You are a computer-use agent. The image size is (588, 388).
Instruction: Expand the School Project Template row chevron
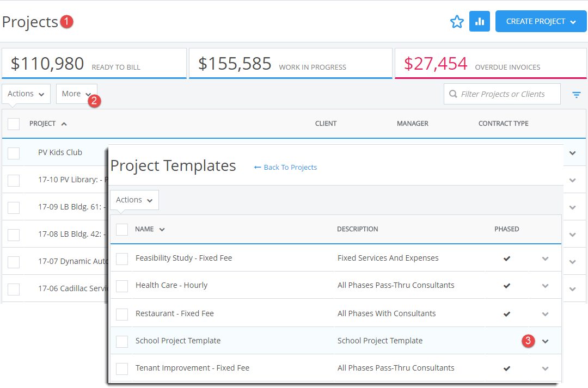pos(545,341)
